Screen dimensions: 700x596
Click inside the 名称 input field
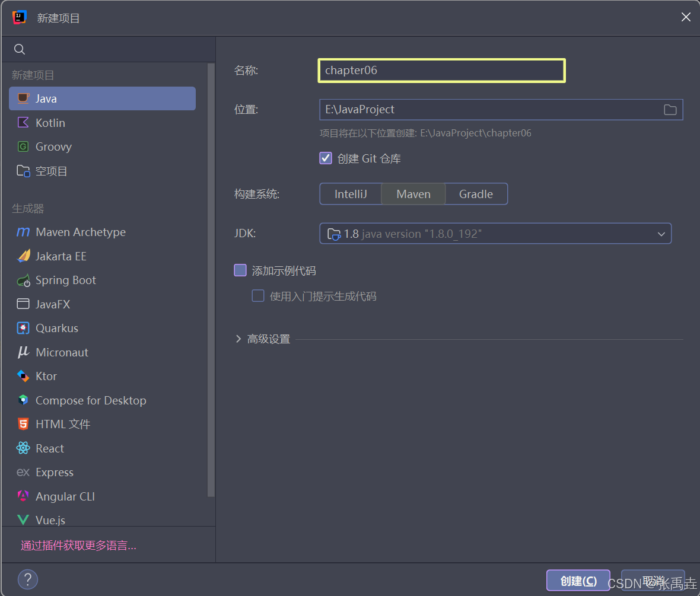coord(441,70)
